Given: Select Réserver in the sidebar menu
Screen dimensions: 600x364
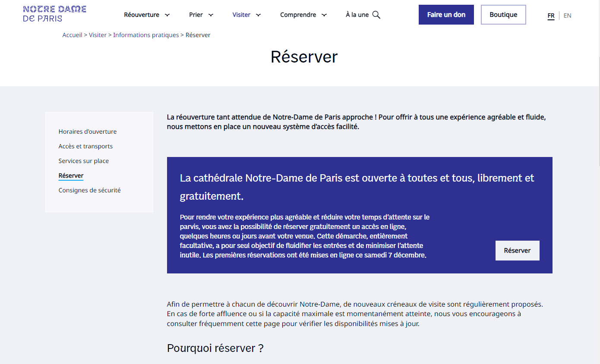Looking at the screenshot, I should click(71, 176).
